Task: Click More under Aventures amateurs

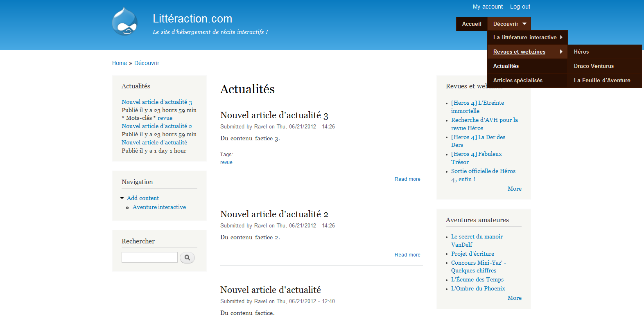Action: point(514,298)
